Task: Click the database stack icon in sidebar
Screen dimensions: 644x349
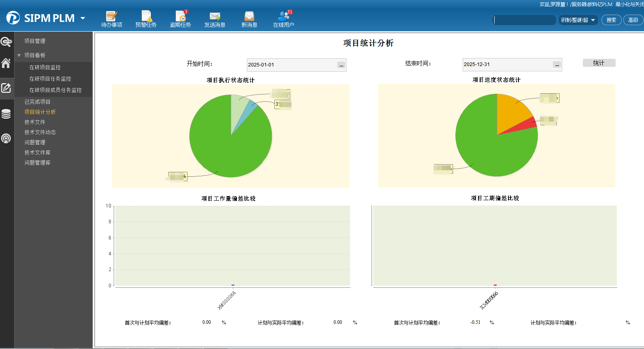Action: [6, 114]
